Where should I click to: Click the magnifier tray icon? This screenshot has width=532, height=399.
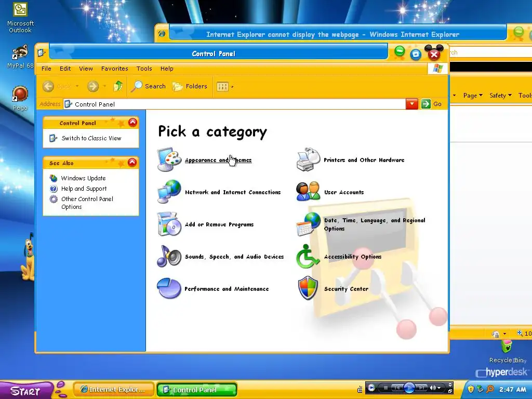point(490,389)
